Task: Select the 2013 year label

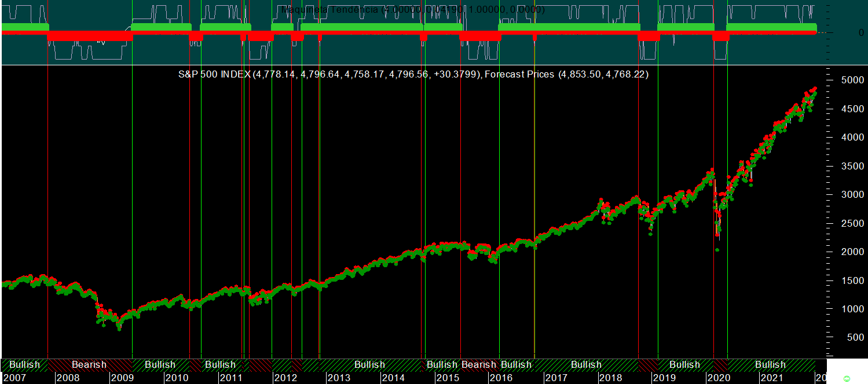Action: click(339, 378)
